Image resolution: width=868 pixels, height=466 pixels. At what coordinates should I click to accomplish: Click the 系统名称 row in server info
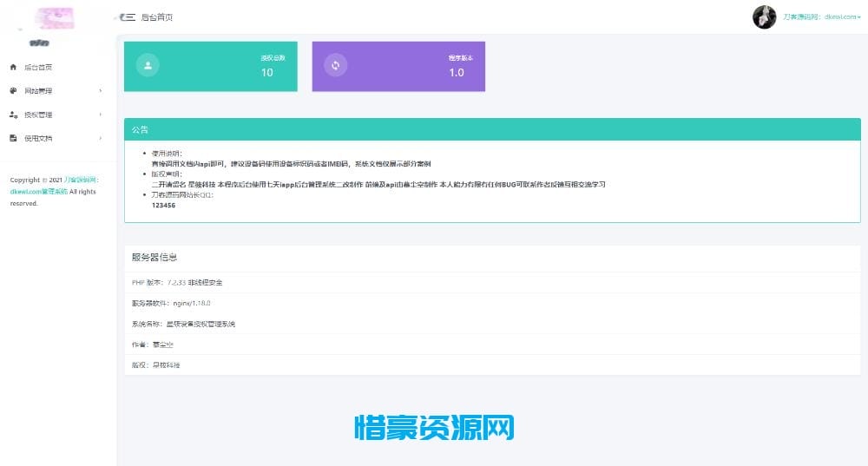492,324
